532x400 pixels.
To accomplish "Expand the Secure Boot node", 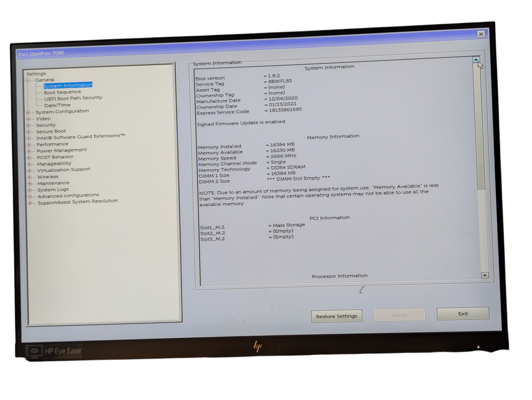I will tap(29, 132).
